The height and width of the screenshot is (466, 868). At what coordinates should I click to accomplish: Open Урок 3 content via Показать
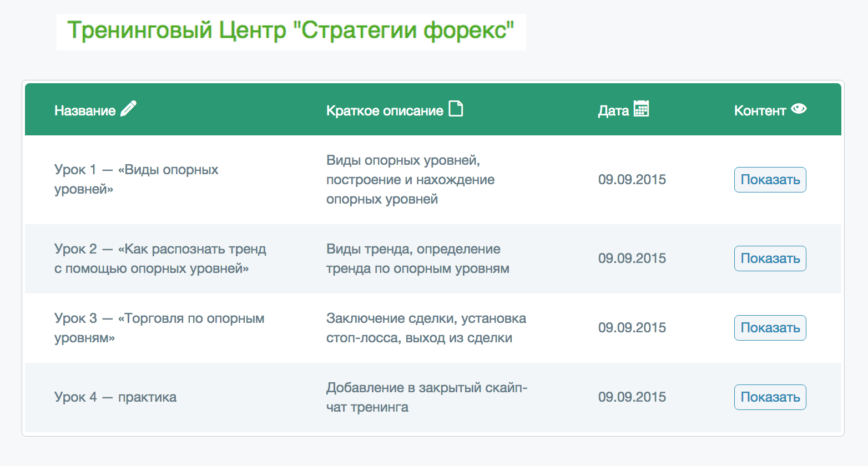[770, 328]
